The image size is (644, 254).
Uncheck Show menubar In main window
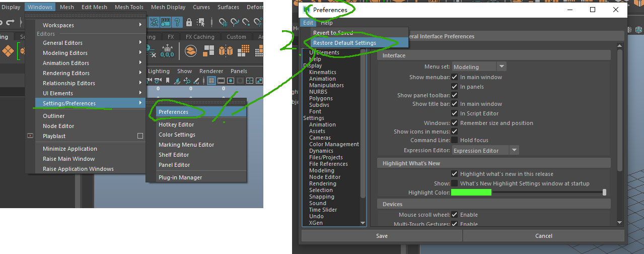(x=455, y=77)
